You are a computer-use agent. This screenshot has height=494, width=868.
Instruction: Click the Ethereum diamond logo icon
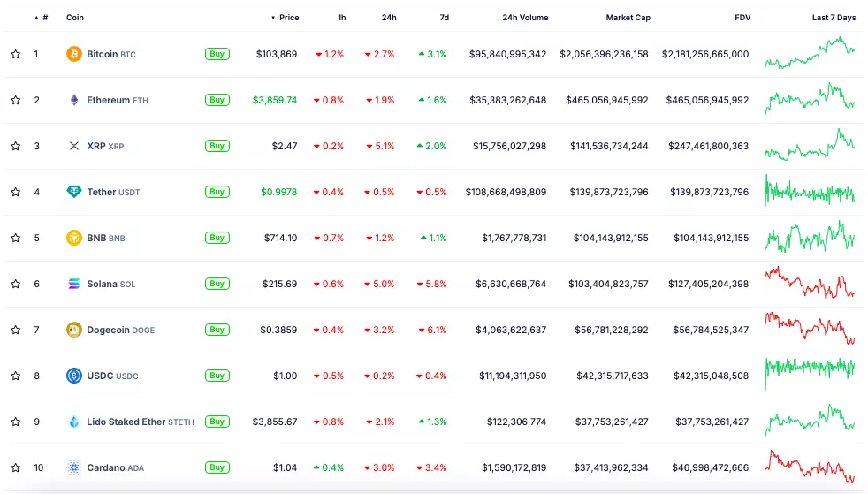coord(74,100)
